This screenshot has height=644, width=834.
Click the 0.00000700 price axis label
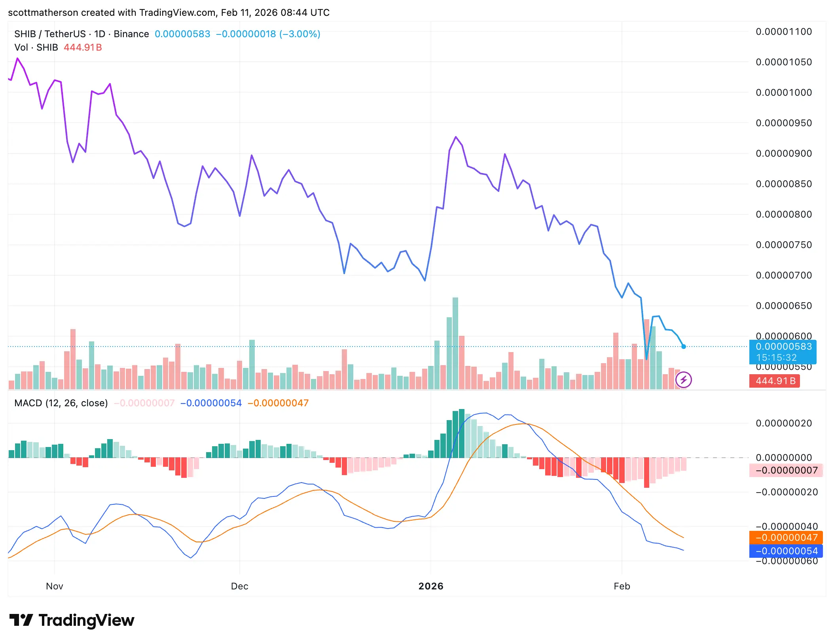[x=783, y=275]
